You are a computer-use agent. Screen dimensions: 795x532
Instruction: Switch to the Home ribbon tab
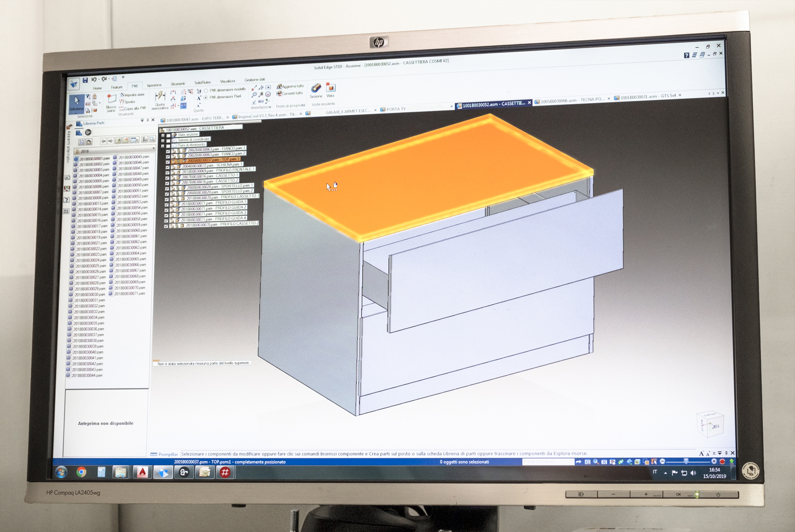pos(97,88)
